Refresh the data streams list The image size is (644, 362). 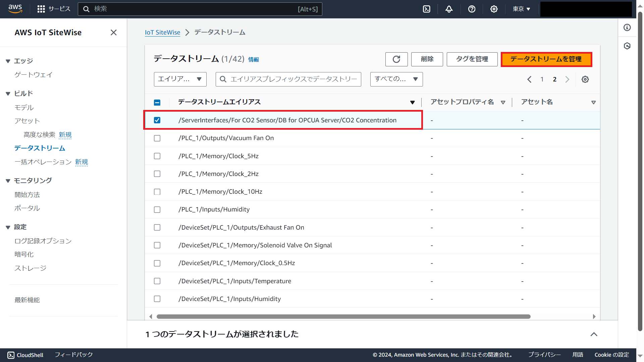396,59
